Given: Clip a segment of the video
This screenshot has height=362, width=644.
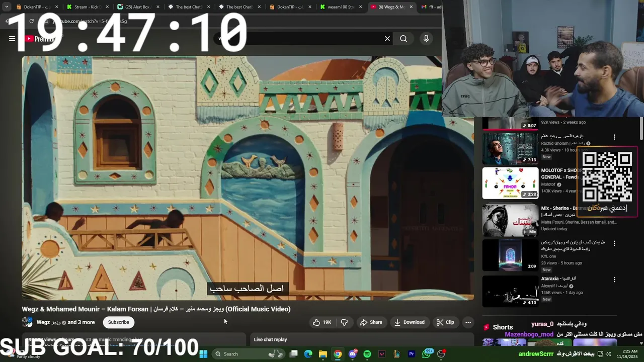Looking at the screenshot, I should click(x=445, y=322).
